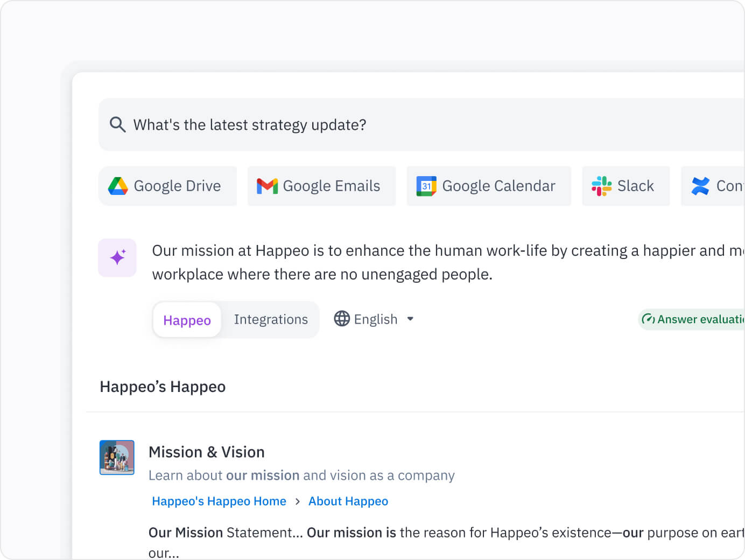Filter results by Slack
745x560 pixels.
pyautogui.click(x=625, y=186)
